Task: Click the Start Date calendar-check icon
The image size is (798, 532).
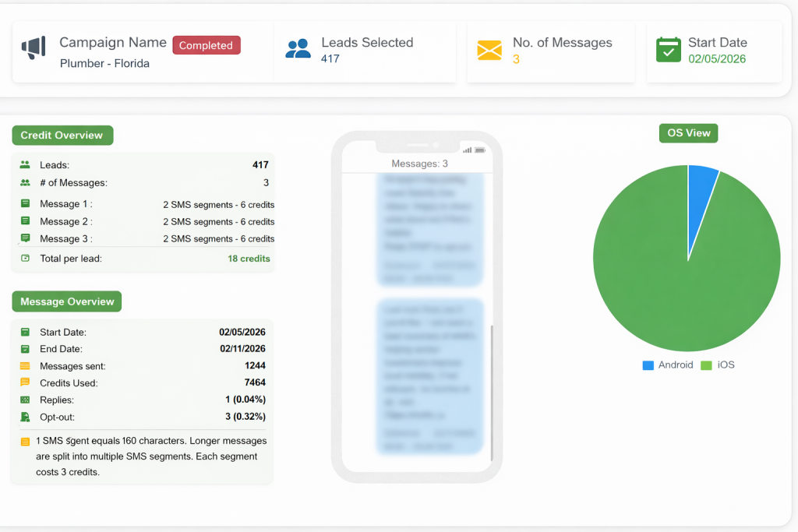Action: coord(668,49)
